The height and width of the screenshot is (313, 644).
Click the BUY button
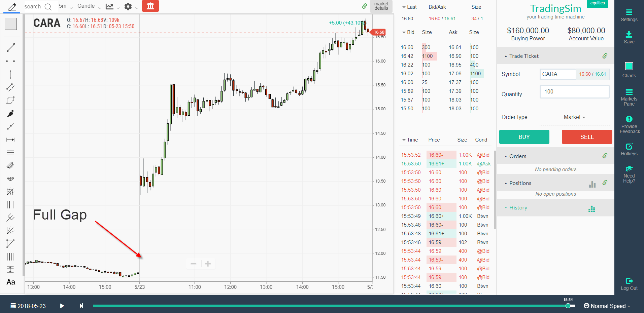(x=524, y=137)
